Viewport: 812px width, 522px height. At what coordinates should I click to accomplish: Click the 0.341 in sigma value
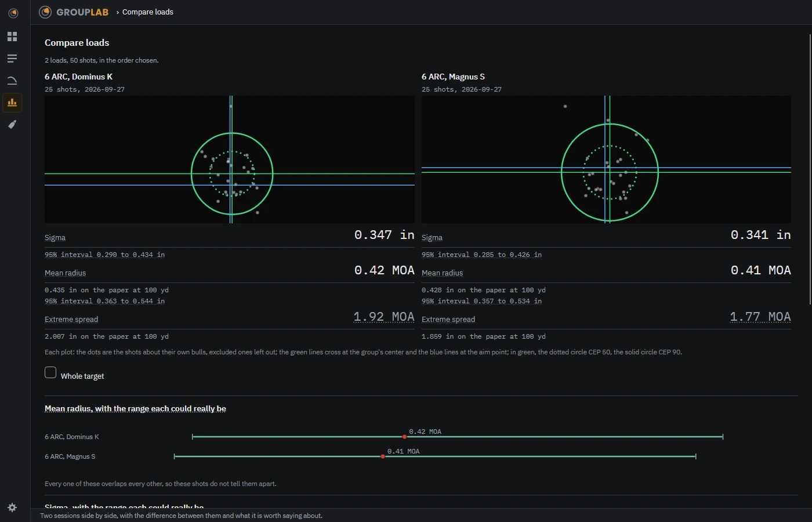761,235
